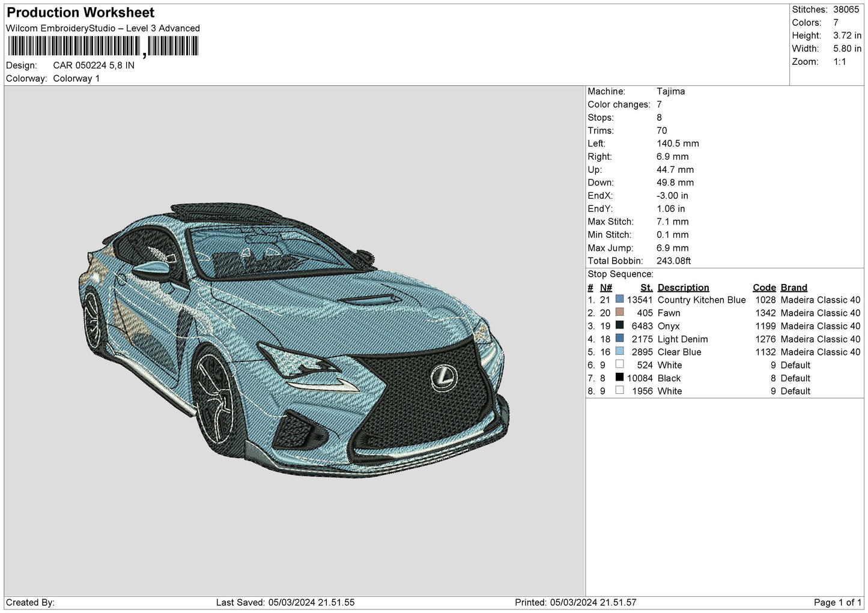868x613 pixels.
Task: Click the Width value '5.80 in'
Action: point(847,49)
